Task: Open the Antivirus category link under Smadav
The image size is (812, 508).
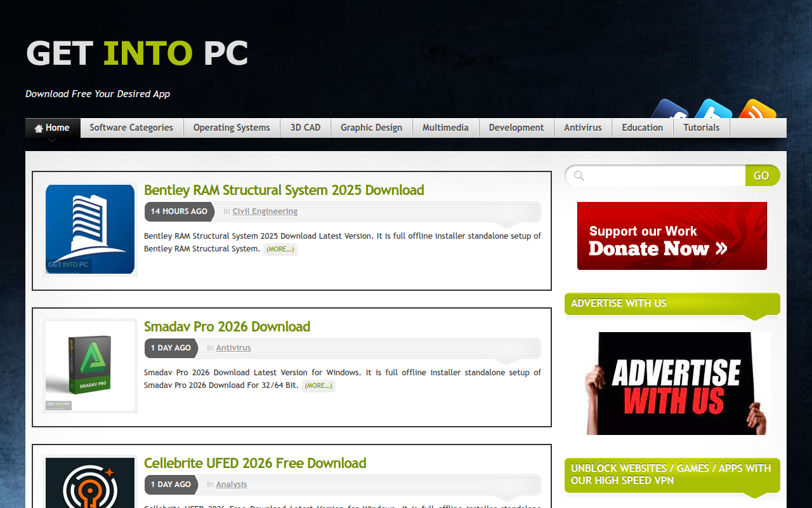Action: (x=233, y=348)
